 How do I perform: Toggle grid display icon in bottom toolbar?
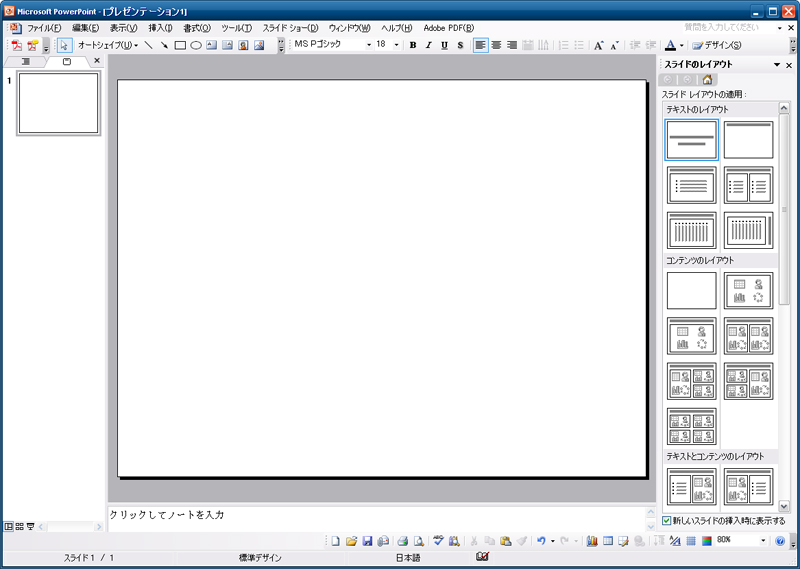[x=691, y=541]
